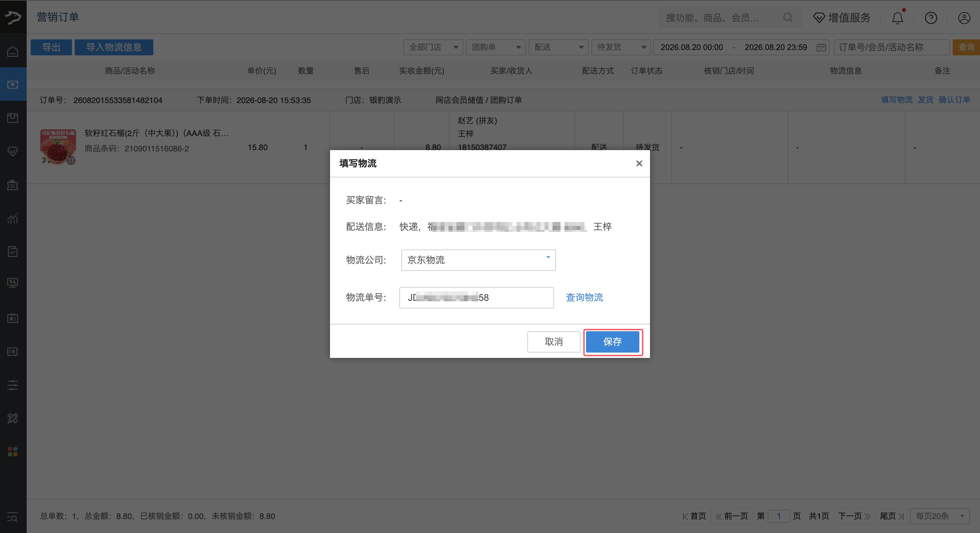Click the order time 2026-08-20 15:53:35

tap(274, 100)
